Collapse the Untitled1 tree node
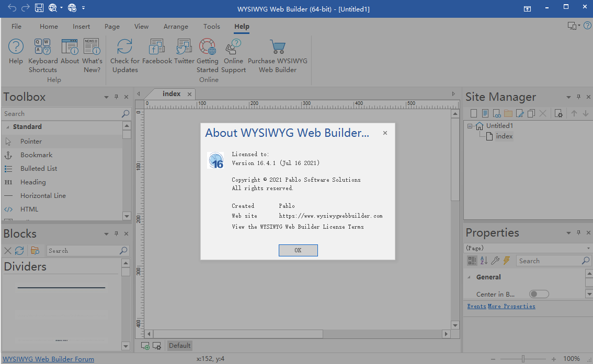This screenshot has width=593, height=364. pyautogui.click(x=470, y=126)
